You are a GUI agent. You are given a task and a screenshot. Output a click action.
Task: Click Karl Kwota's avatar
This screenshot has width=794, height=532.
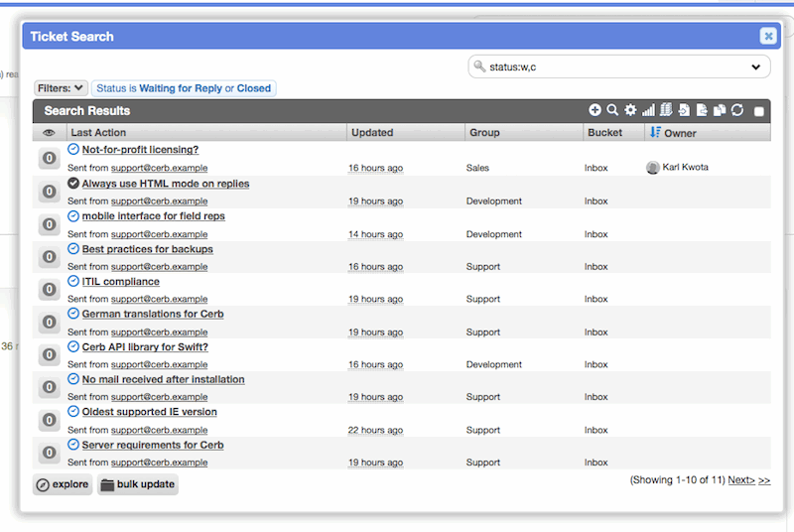[653, 168]
